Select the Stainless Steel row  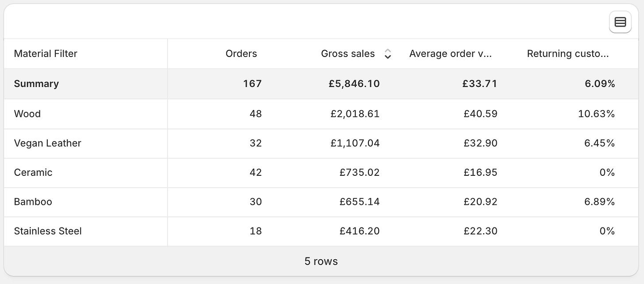pyautogui.click(x=48, y=231)
